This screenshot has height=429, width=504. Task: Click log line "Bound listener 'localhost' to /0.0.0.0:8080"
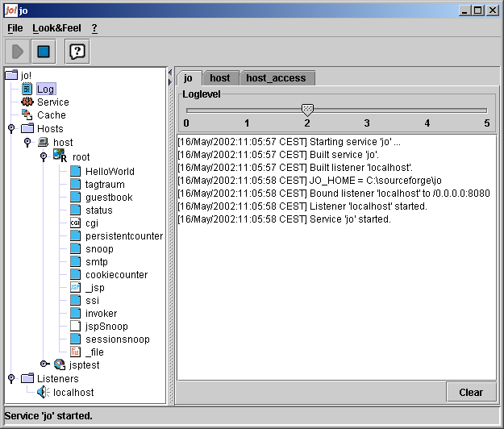click(x=334, y=193)
